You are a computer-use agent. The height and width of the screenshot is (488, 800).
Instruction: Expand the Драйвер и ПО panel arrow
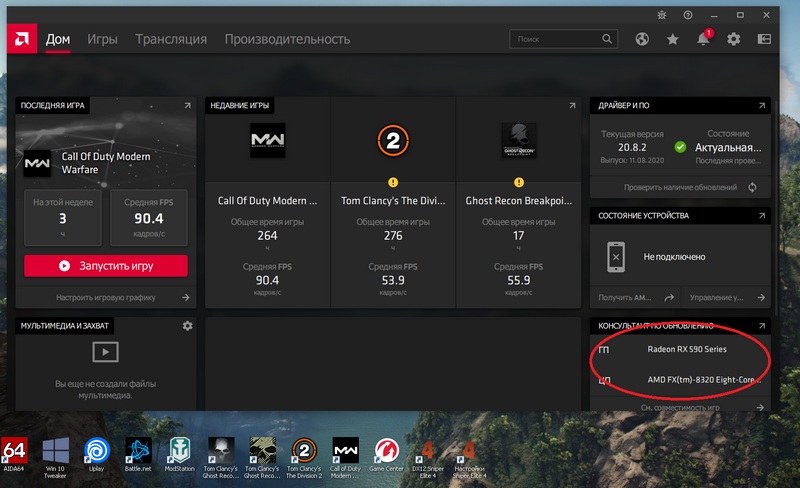(762, 106)
